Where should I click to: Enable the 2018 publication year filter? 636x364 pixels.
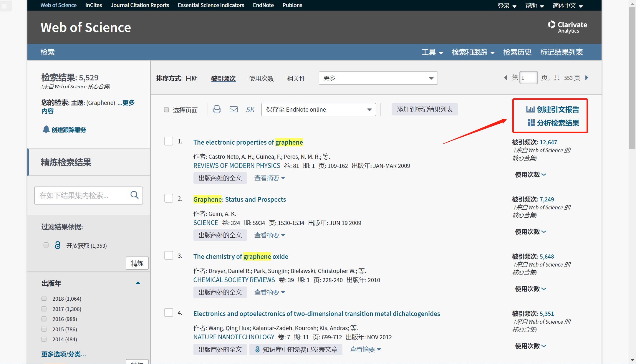[x=44, y=298]
